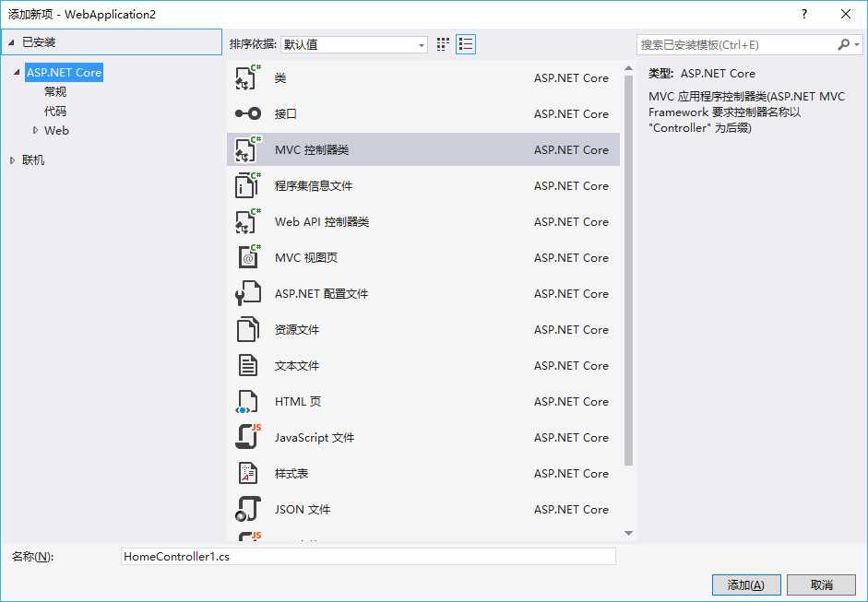Image resolution: width=868 pixels, height=602 pixels.
Task: Select the 接口 interface template icon
Action: (x=247, y=113)
